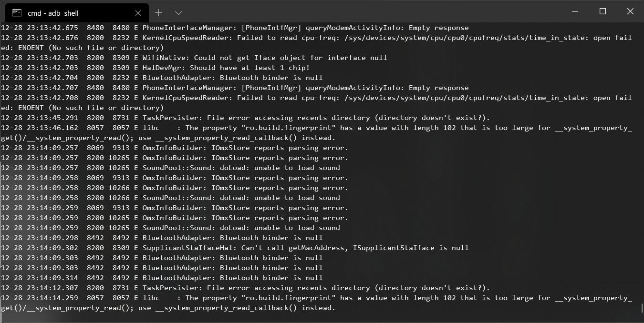Image resolution: width=644 pixels, height=323 pixels.
Task: Click the vertical scrollbar thumb at right edge
Action: pyautogui.click(x=642, y=308)
